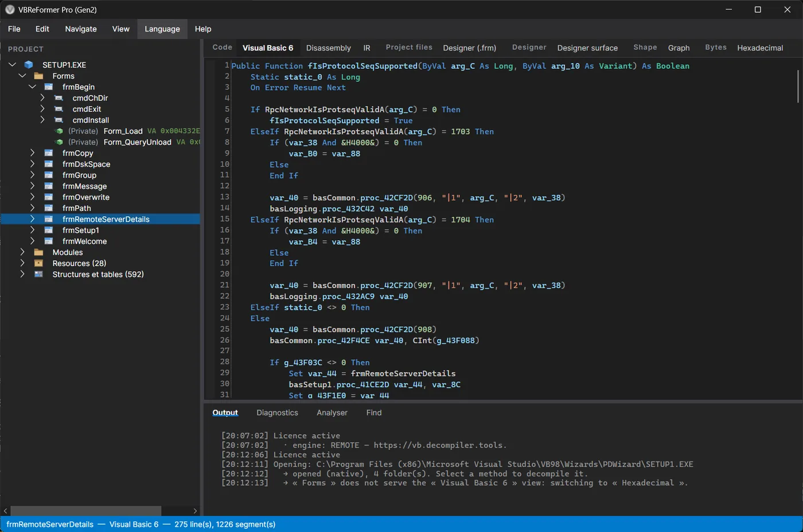Click the 'Opening: C:\Program Files' log line
The height and width of the screenshot is (532, 803).
457,464
